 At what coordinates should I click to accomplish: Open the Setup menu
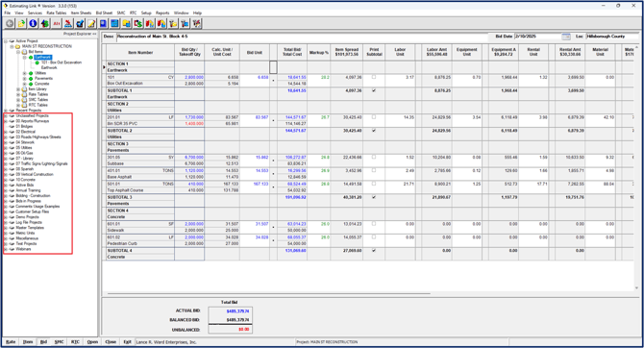pos(146,13)
